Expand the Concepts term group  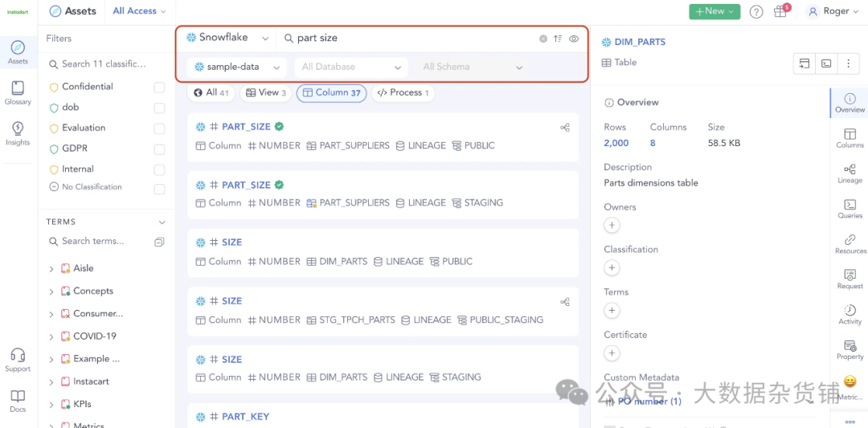51,291
